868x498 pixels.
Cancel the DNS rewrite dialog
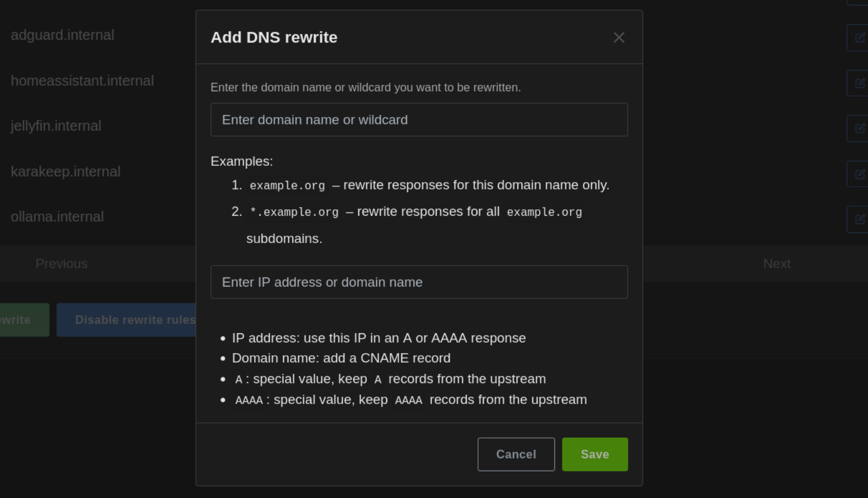516,455
